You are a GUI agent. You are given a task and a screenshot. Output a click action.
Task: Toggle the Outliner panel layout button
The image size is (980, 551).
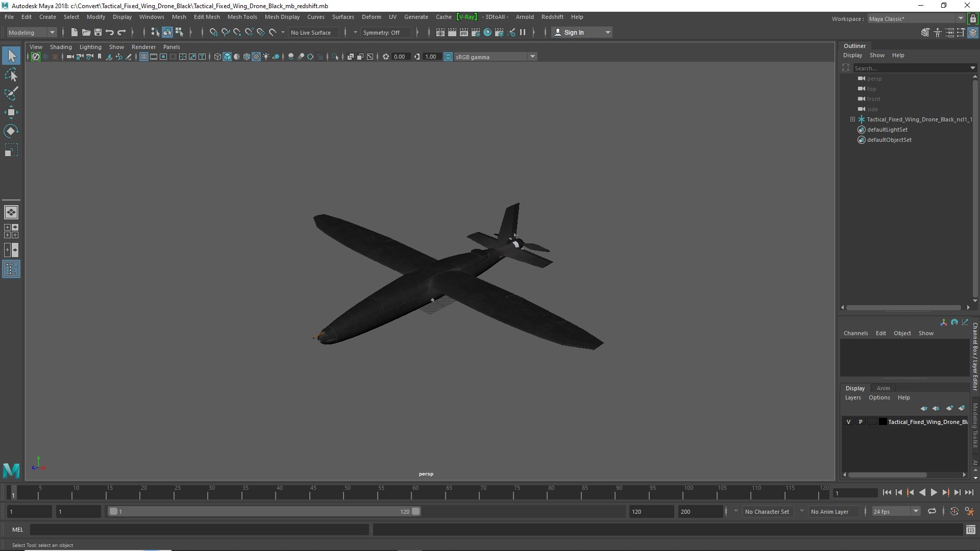pos(11,269)
